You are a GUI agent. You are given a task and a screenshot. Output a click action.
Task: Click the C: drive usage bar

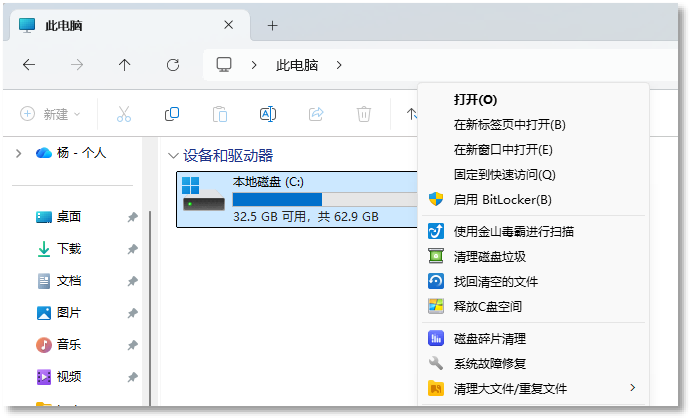(325, 199)
